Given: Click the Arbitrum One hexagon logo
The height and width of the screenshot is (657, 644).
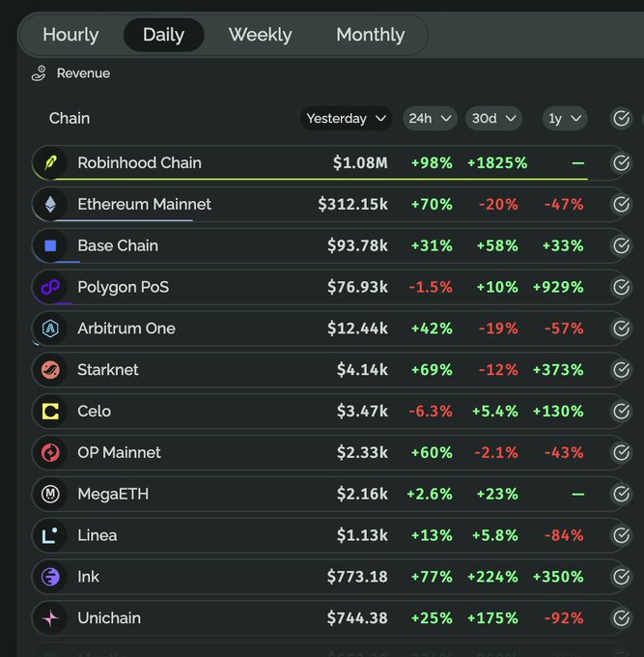Looking at the screenshot, I should point(50,328).
